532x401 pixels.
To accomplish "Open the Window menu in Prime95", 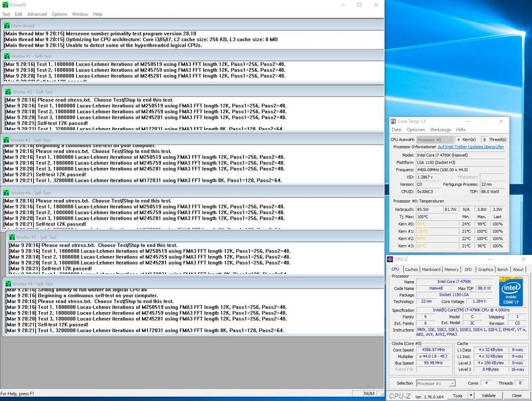I will click(80, 14).
